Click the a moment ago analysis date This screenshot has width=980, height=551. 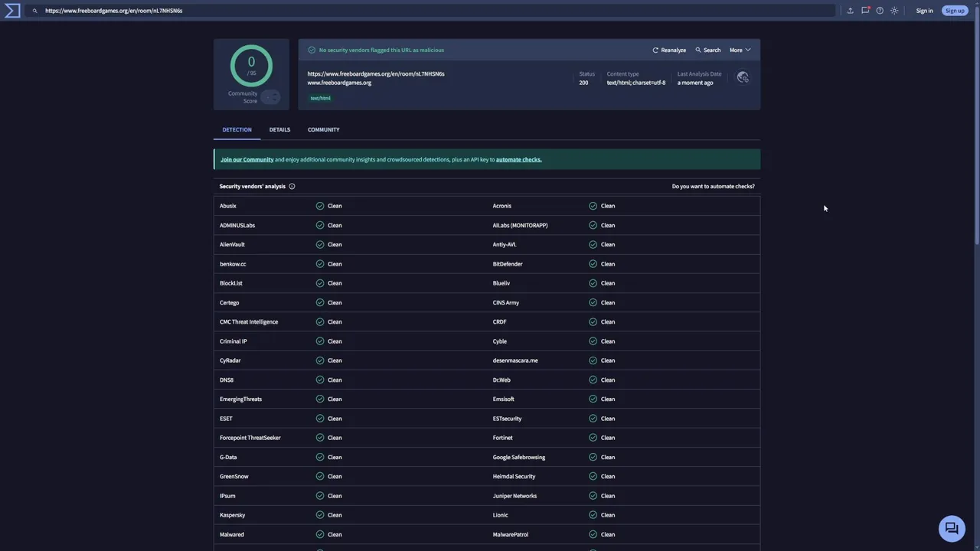695,83
